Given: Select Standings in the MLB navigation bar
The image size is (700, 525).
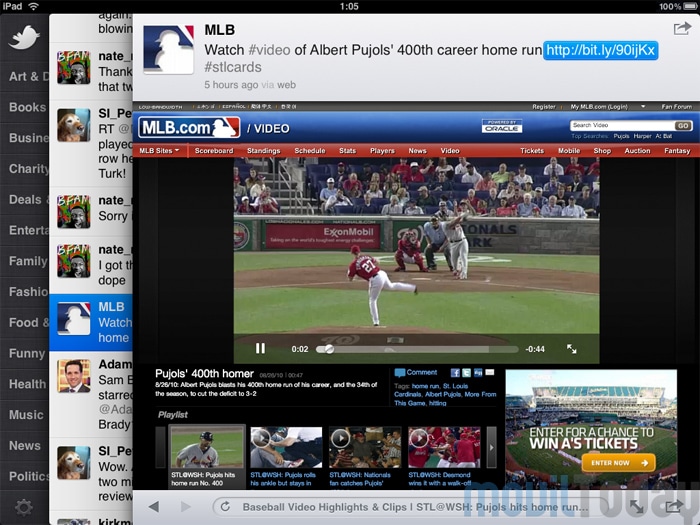Looking at the screenshot, I should (x=263, y=151).
